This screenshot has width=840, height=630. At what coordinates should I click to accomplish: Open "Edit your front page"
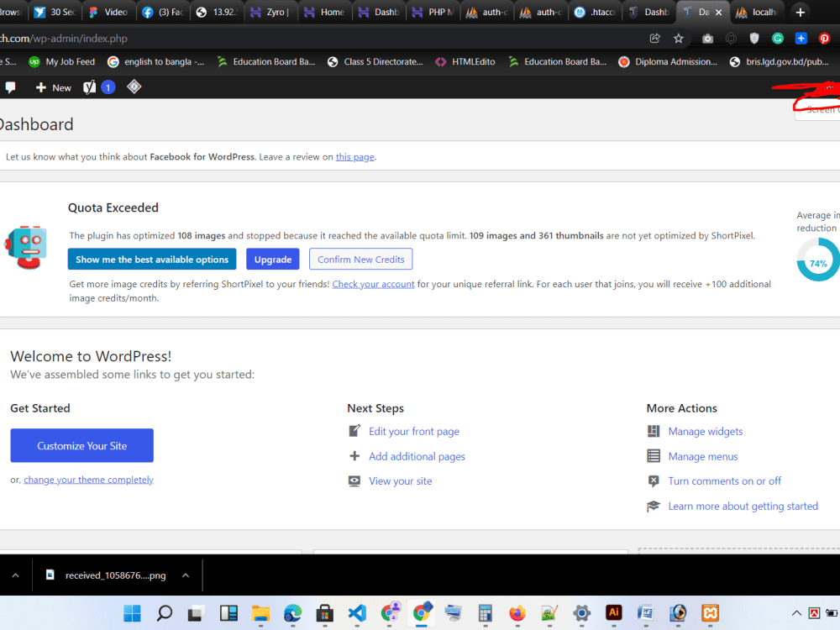(413, 431)
